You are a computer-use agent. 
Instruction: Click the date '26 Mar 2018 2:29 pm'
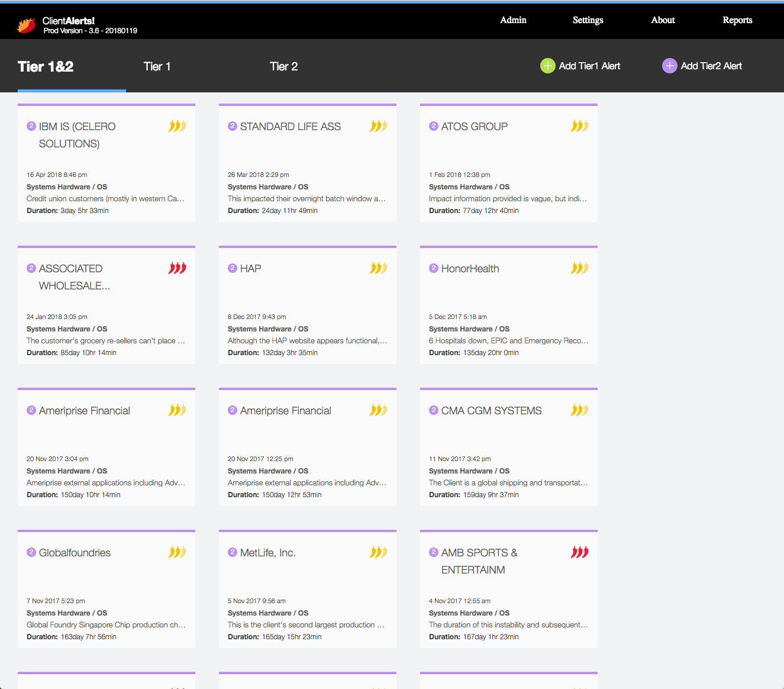259,175
